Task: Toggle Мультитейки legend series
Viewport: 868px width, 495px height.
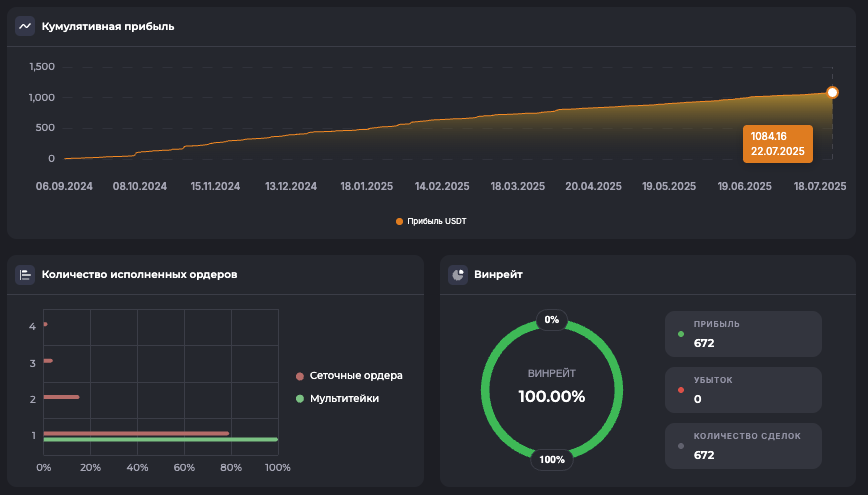Action: (338, 398)
